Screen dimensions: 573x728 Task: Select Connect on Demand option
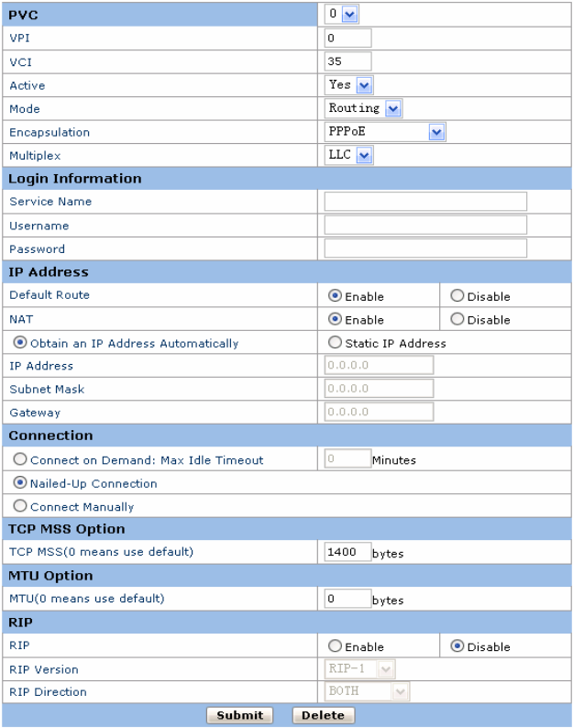coord(20,459)
